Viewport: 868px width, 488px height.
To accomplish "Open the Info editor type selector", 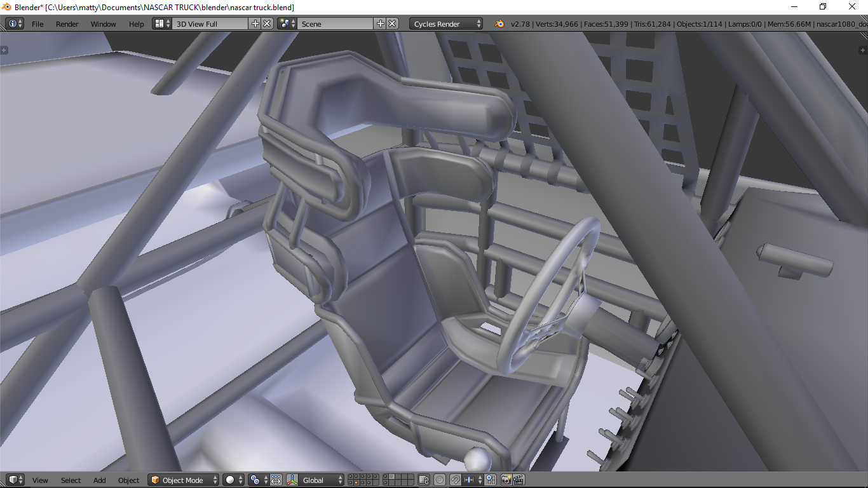I will tap(15, 24).
